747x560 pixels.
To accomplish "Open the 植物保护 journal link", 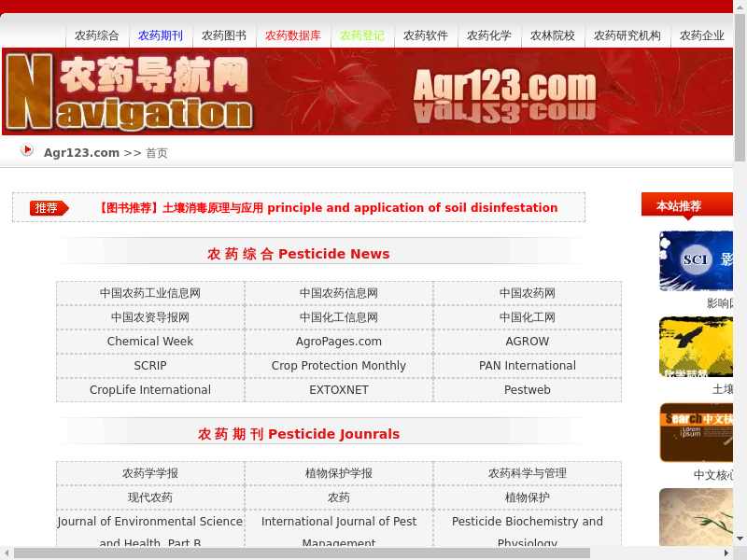I will coord(528,497).
